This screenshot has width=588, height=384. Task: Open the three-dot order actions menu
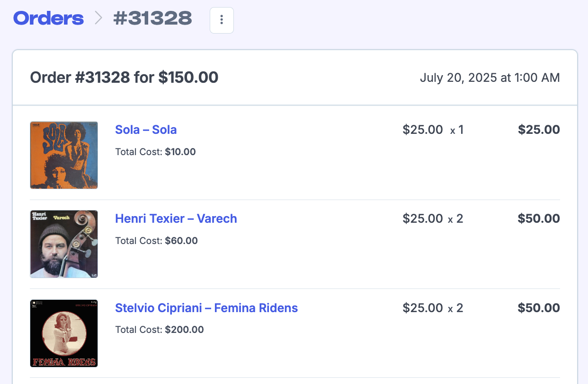(x=222, y=20)
